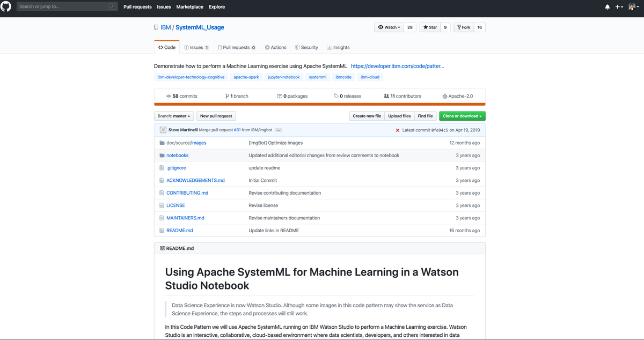Viewport: 644px width, 340px height.
Task: Expand commit message ellipsis button
Action: pos(279,130)
